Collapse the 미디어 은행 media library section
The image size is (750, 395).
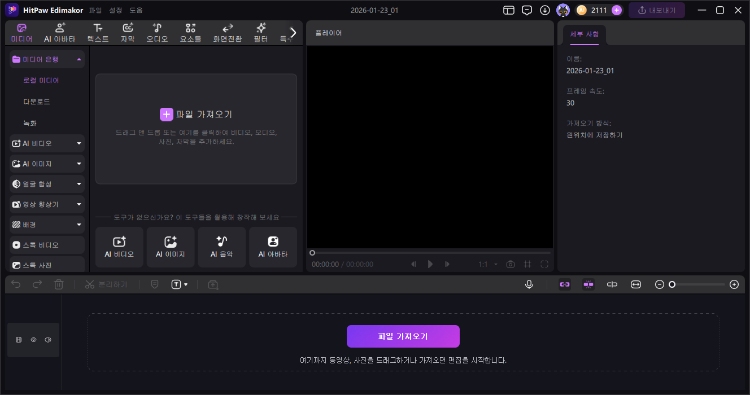point(79,59)
